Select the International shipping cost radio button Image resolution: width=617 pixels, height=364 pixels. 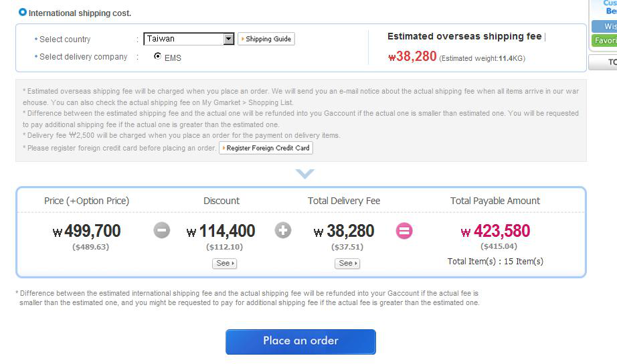coord(23,12)
